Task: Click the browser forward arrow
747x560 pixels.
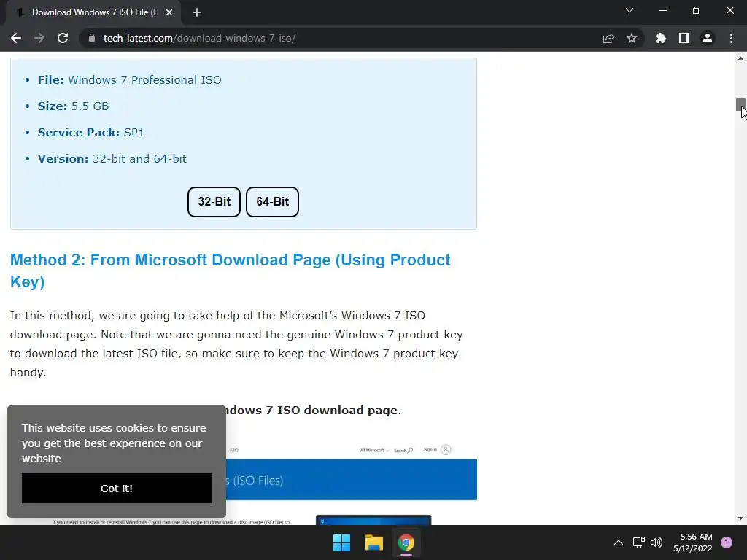Action: tap(39, 38)
